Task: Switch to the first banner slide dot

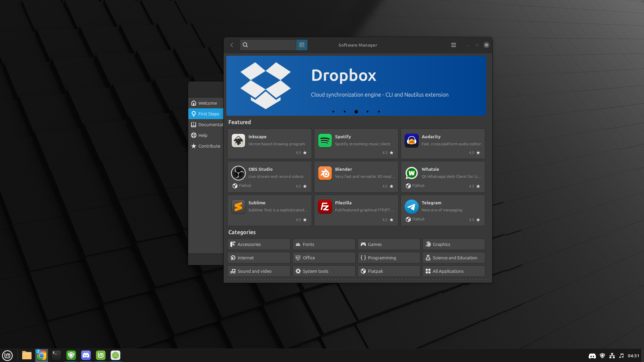Action: point(333,112)
